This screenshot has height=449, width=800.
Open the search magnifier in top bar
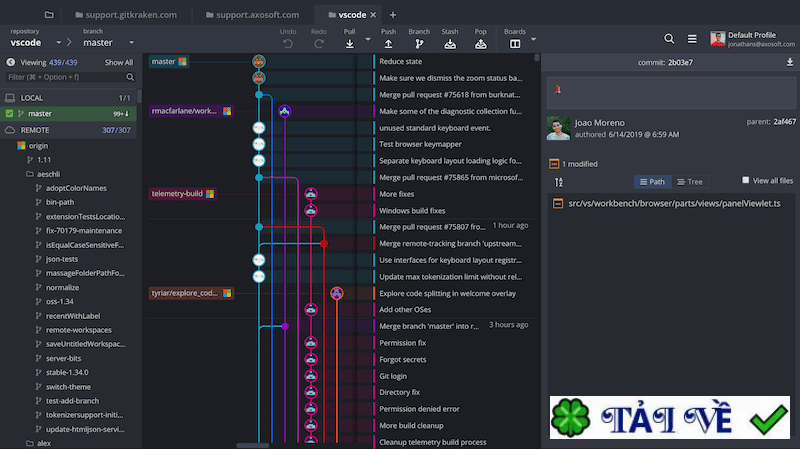coord(669,39)
